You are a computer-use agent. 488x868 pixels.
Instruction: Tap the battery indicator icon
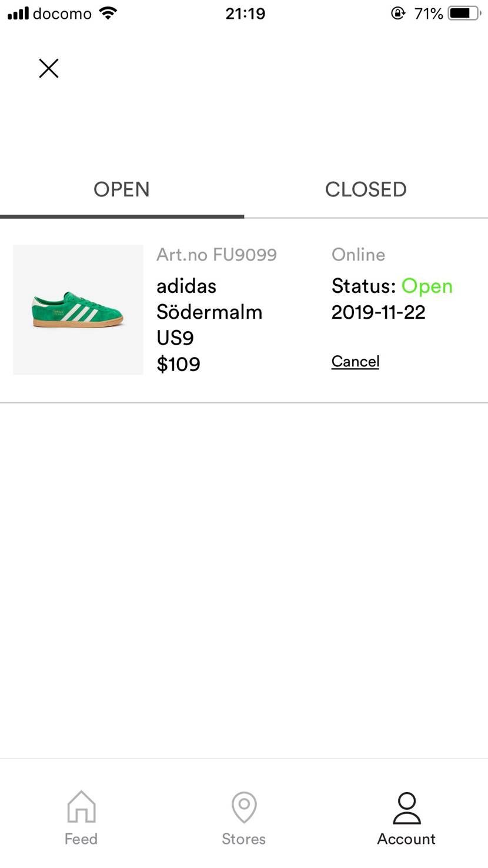pos(464,13)
